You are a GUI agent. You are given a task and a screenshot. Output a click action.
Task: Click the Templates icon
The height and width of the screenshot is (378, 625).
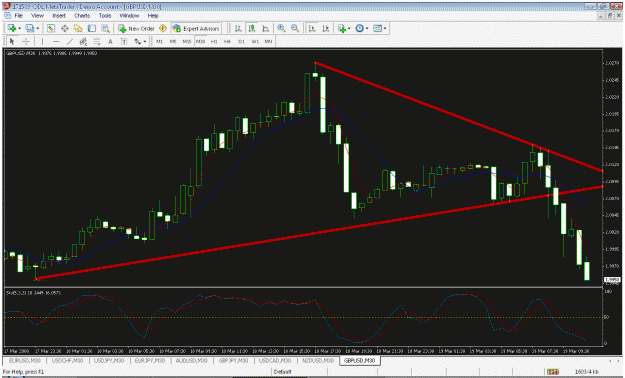click(x=377, y=28)
